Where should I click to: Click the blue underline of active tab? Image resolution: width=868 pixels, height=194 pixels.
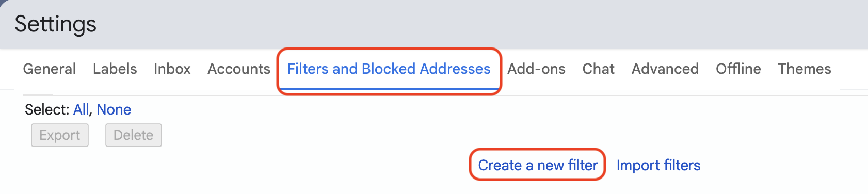389,88
